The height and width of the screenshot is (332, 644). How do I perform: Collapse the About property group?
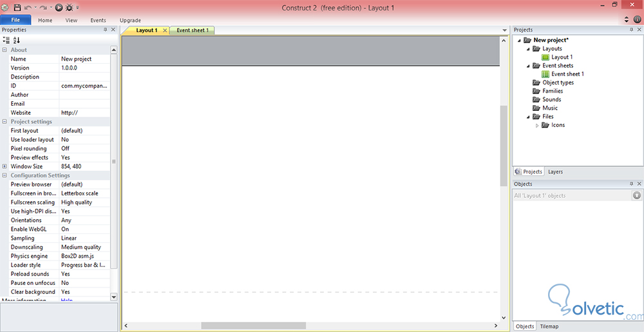point(5,50)
